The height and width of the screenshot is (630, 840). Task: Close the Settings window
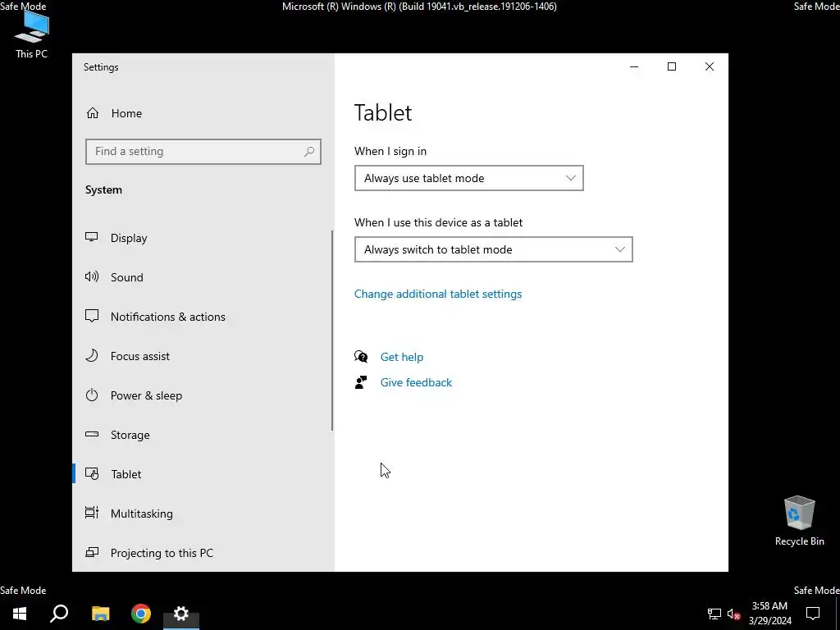click(710, 66)
